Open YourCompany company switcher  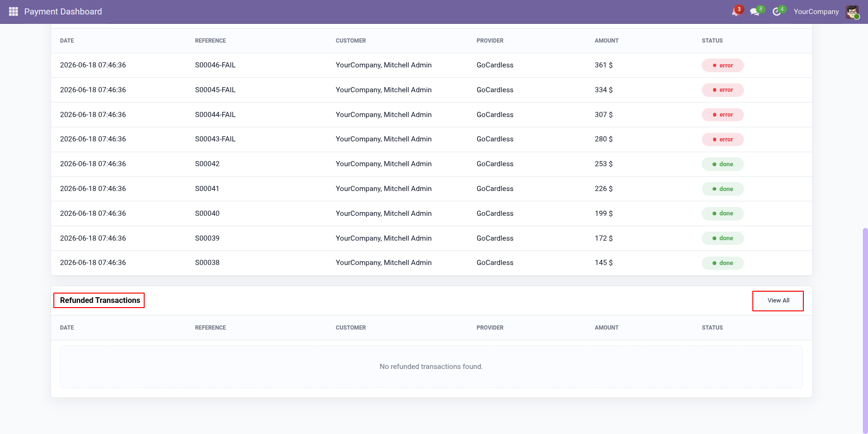tap(816, 12)
